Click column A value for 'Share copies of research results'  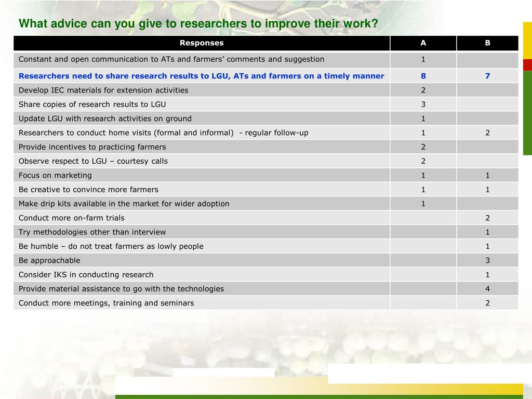(x=423, y=104)
